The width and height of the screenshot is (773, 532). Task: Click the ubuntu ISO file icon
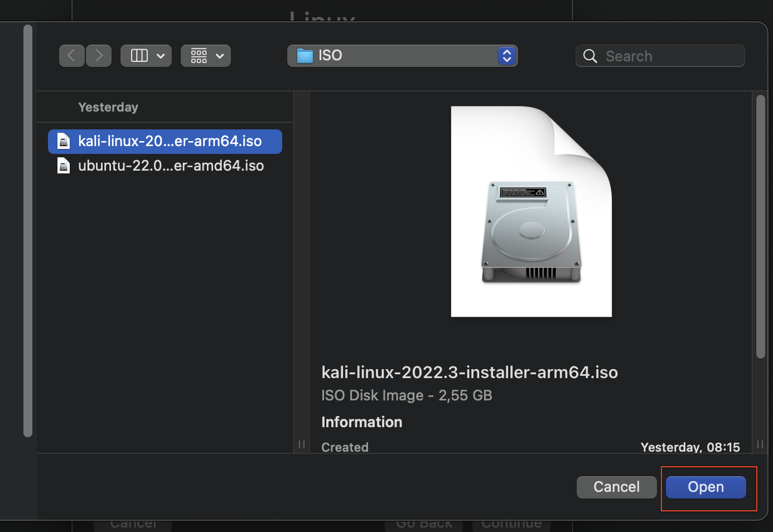click(x=64, y=166)
